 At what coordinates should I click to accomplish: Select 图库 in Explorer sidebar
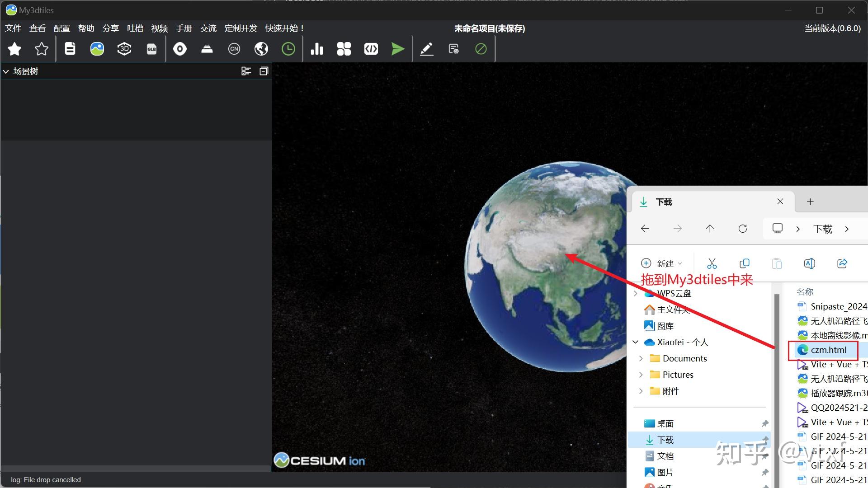point(659,326)
